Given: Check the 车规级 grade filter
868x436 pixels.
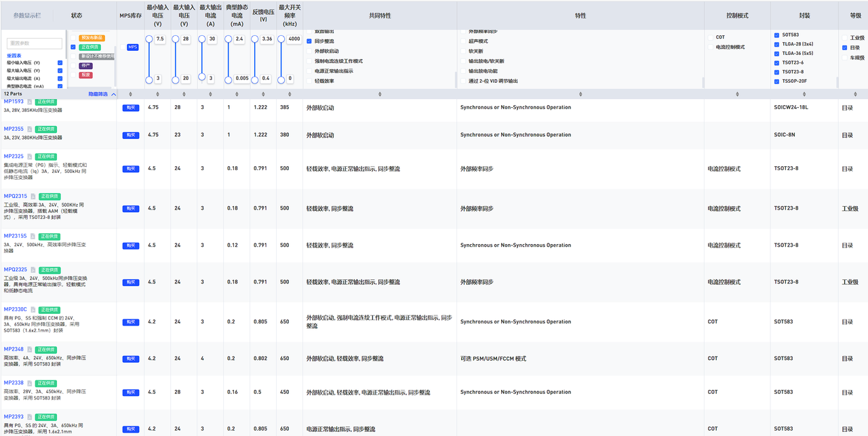Looking at the screenshot, I should 844,58.
